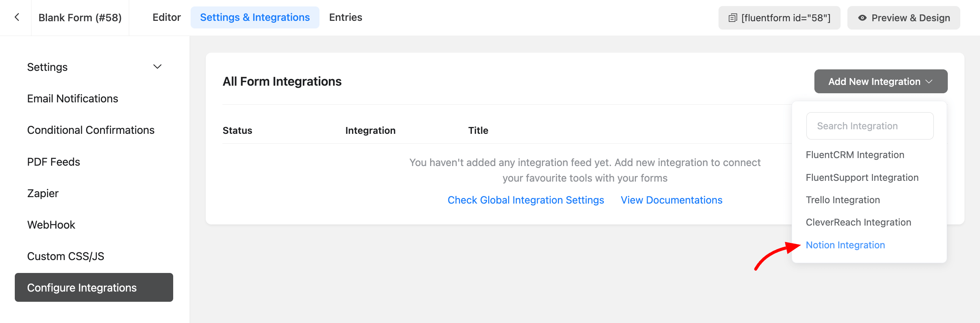The width and height of the screenshot is (980, 323).
Task: Select FluentCRM Integration option
Action: (855, 155)
